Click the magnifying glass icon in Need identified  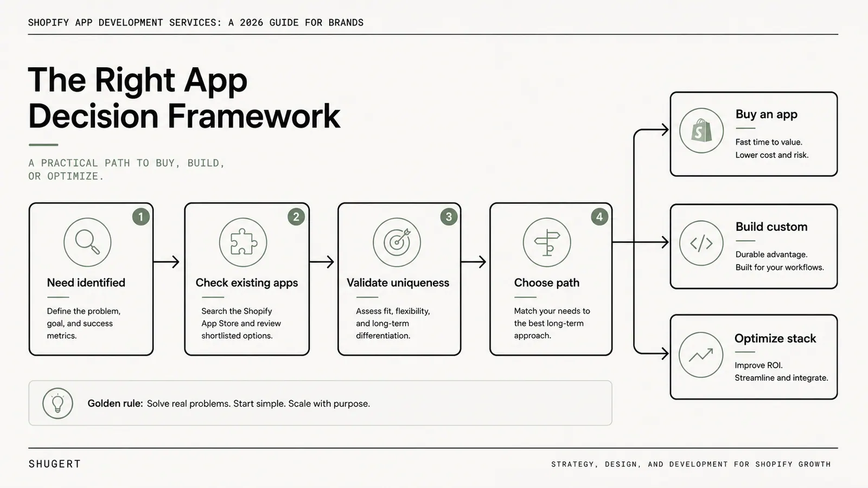[x=87, y=242]
